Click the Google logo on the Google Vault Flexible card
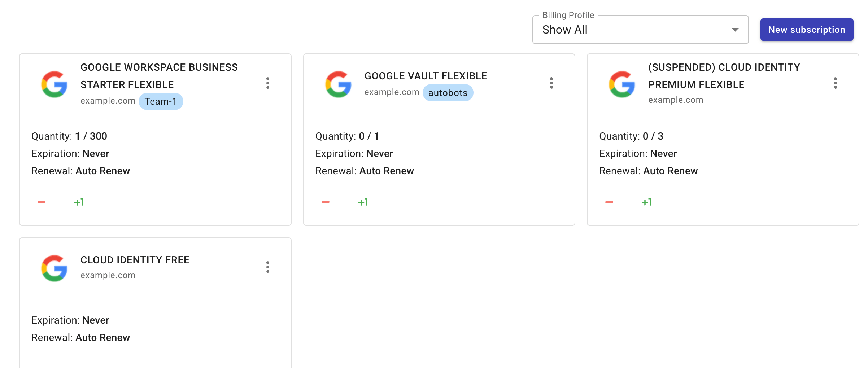Image resolution: width=868 pixels, height=368 pixels. click(x=339, y=84)
